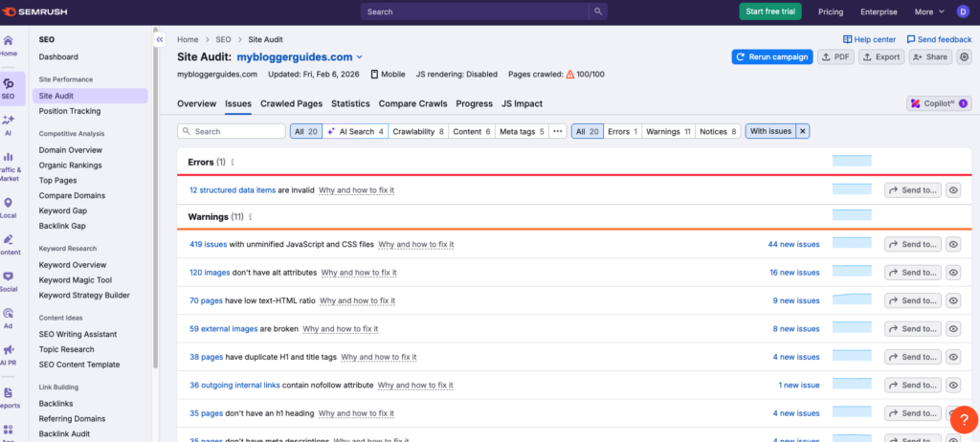Open 12 structured data items link
The image size is (980, 442).
click(233, 190)
